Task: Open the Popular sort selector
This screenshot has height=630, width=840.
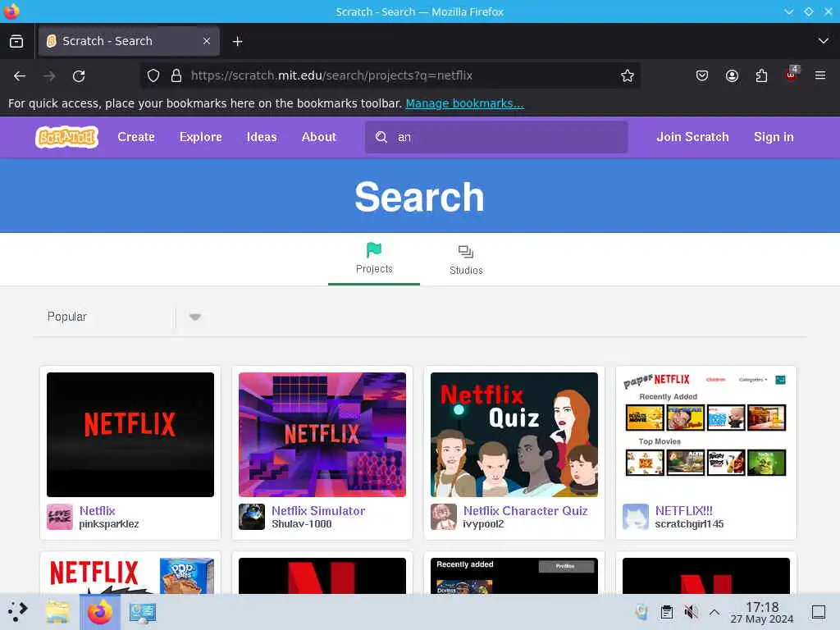Action: click(x=125, y=317)
